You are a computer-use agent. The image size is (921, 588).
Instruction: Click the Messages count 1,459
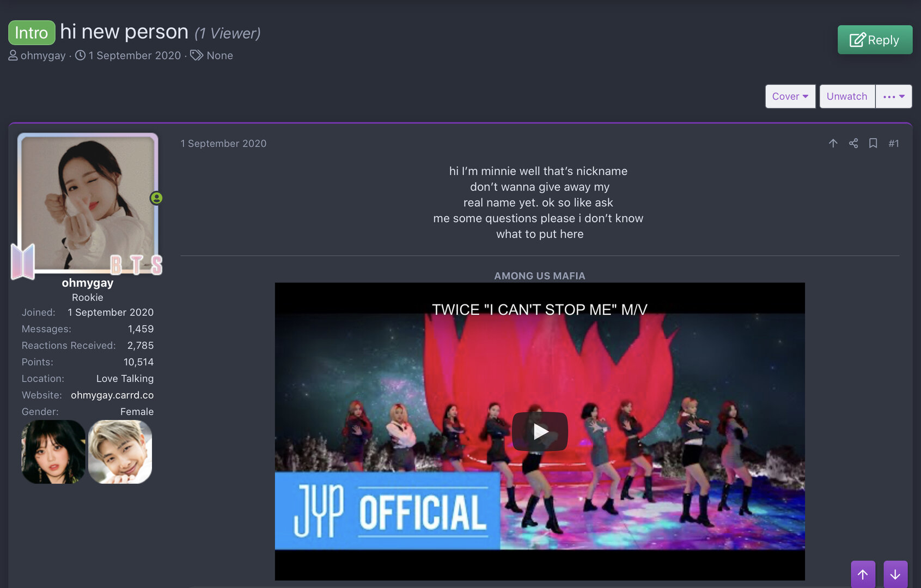(141, 329)
